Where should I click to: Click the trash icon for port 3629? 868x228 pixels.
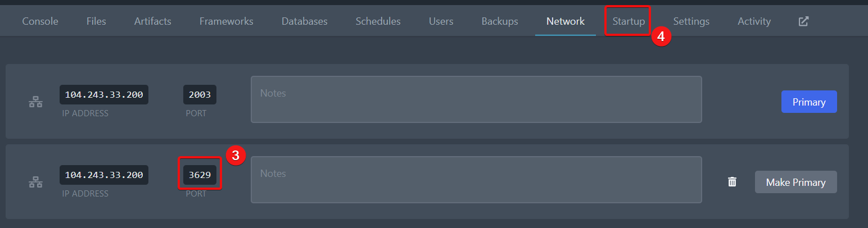click(x=732, y=182)
